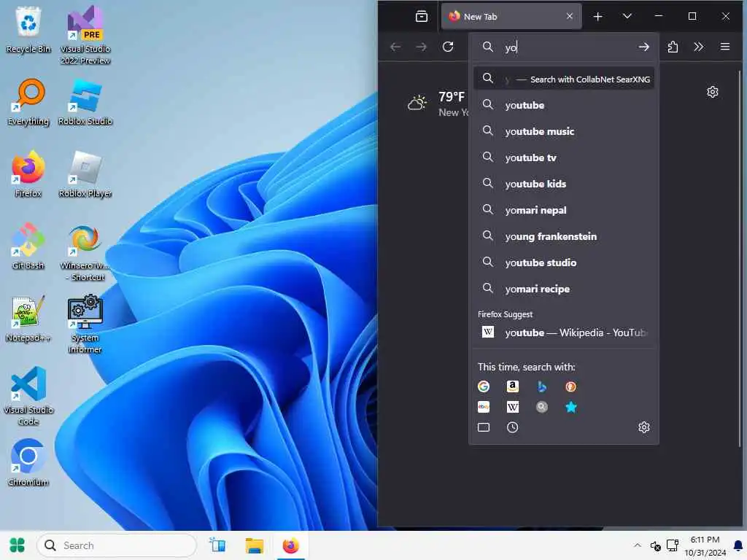Click Firefox taskbar icon

(290, 545)
